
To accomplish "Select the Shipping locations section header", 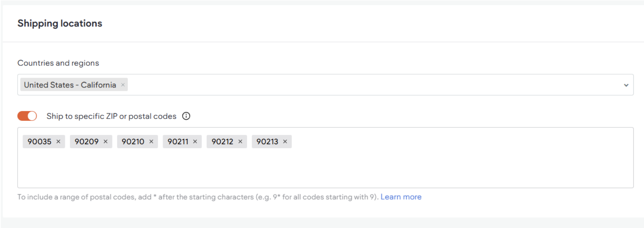I will [x=60, y=23].
